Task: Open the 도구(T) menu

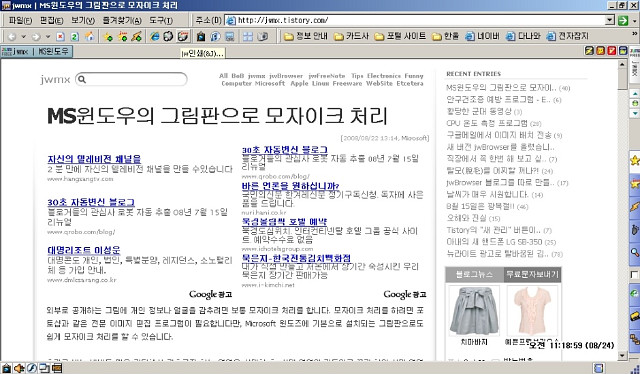Action: (161, 20)
